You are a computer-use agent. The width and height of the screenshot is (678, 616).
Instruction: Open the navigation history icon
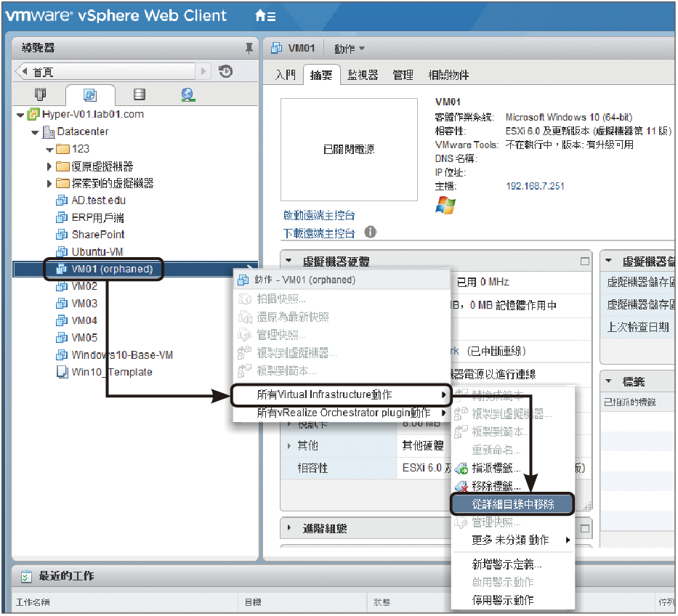pyautogui.click(x=225, y=71)
